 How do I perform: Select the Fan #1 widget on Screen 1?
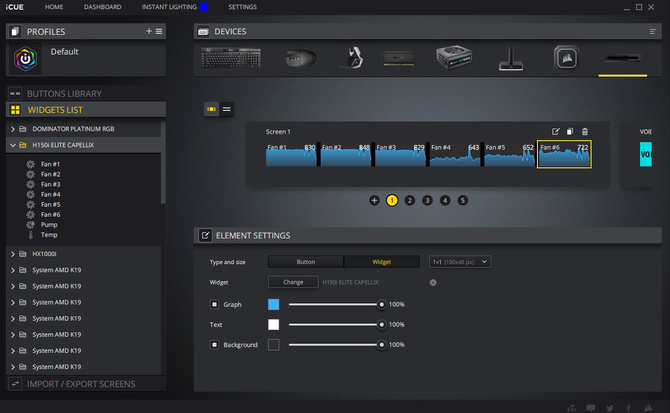[x=291, y=155]
